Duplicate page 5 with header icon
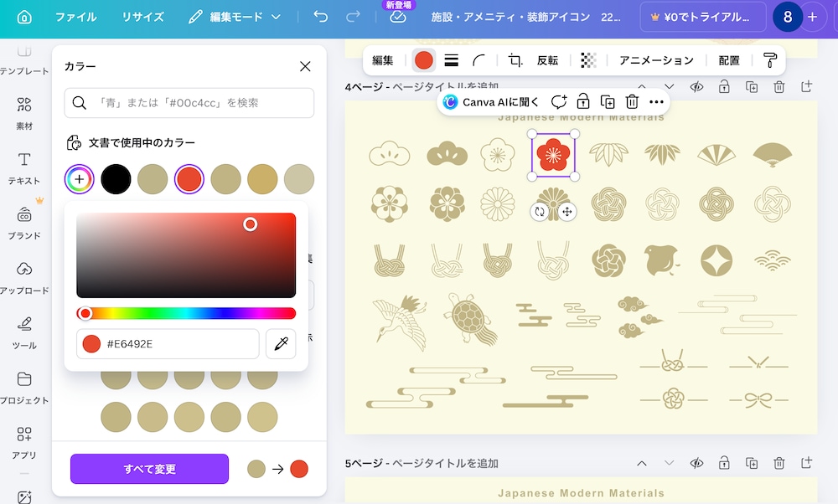Image resolution: width=838 pixels, height=504 pixels. [x=752, y=463]
